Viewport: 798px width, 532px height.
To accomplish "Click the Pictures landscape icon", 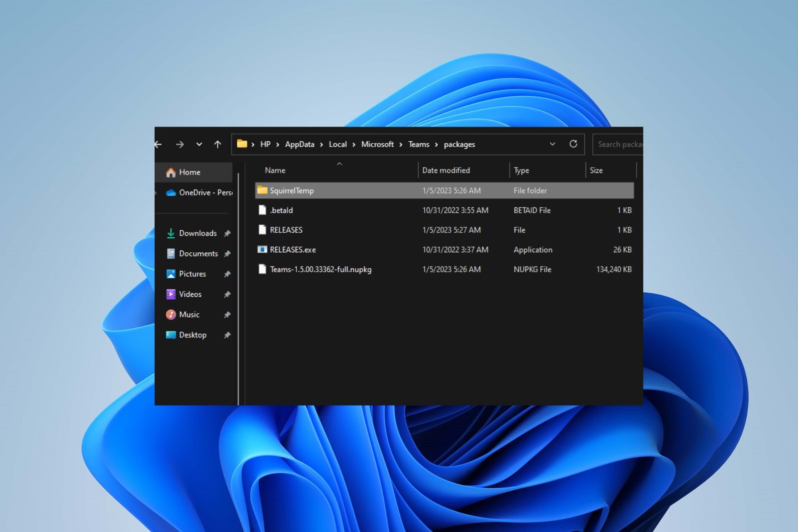I will (x=171, y=274).
